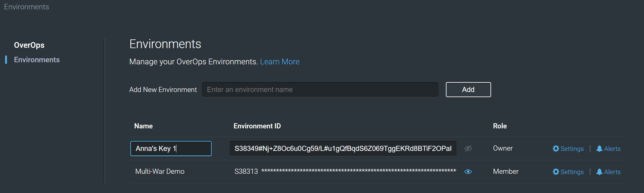Click the Add environment button

(468, 90)
